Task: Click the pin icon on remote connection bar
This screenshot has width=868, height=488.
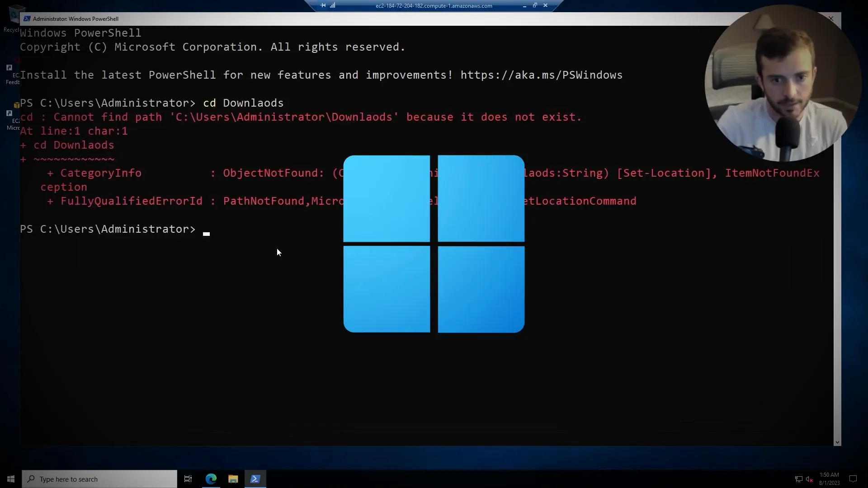Action: 323,5
